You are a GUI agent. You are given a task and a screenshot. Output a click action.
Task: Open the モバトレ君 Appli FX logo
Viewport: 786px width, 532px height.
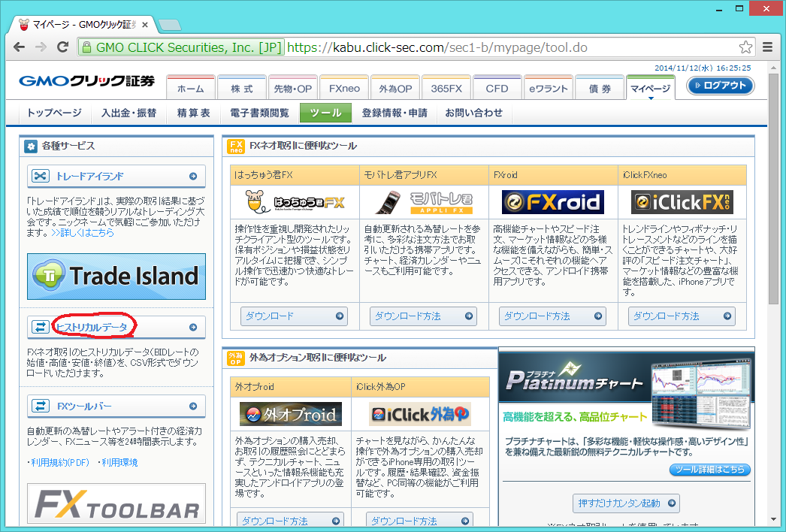click(x=424, y=201)
